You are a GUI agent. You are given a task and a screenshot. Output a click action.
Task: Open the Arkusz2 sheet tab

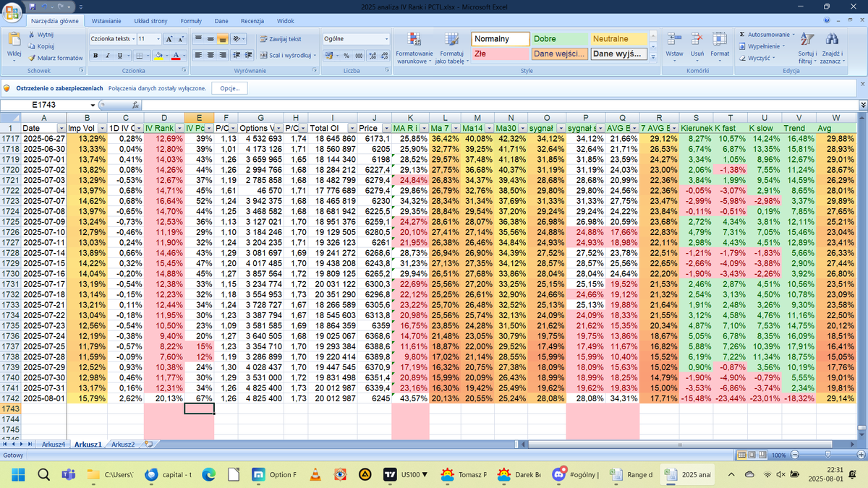pos(122,445)
